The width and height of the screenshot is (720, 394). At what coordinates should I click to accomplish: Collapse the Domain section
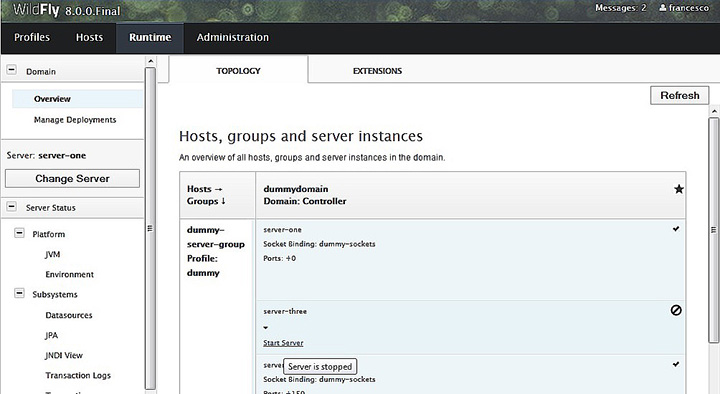[11, 70]
